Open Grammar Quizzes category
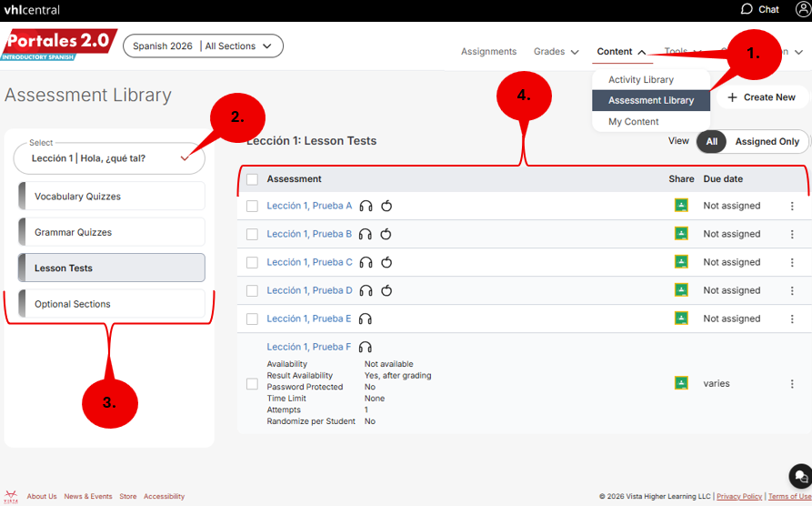Screen dimensions: 812x506 112,232
